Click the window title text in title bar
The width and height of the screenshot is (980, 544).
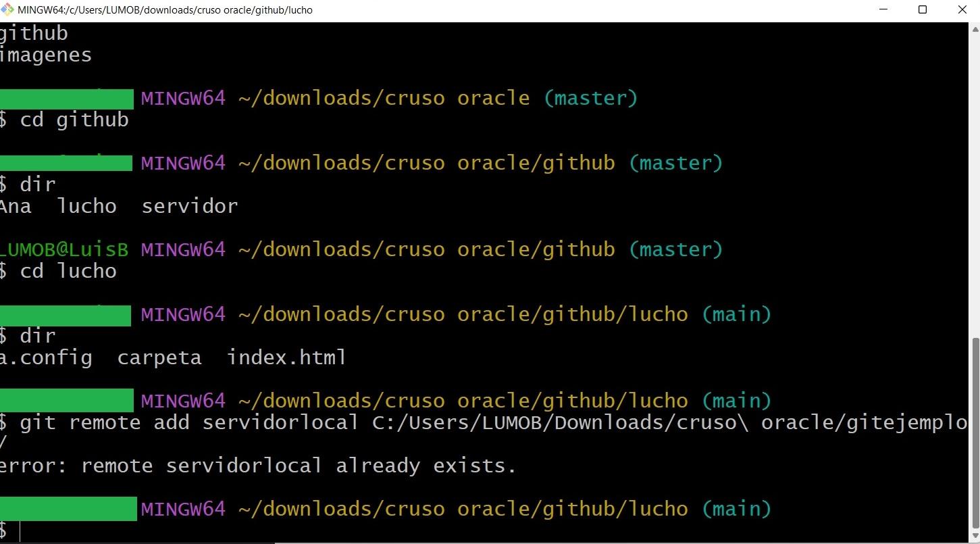coord(165,10)
